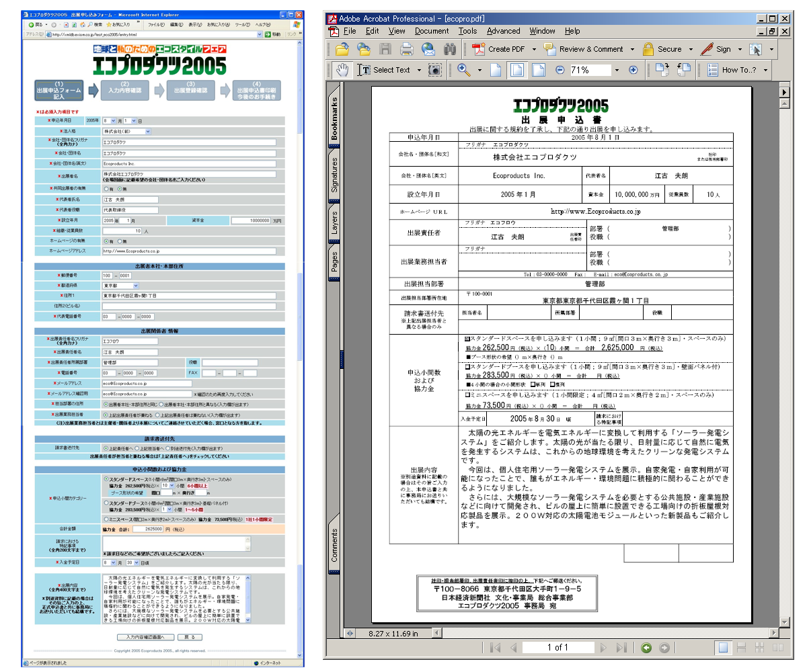Select '有' radio for 共同出展者の有無
Screen dimensions: 807x672
coord(106,189)
